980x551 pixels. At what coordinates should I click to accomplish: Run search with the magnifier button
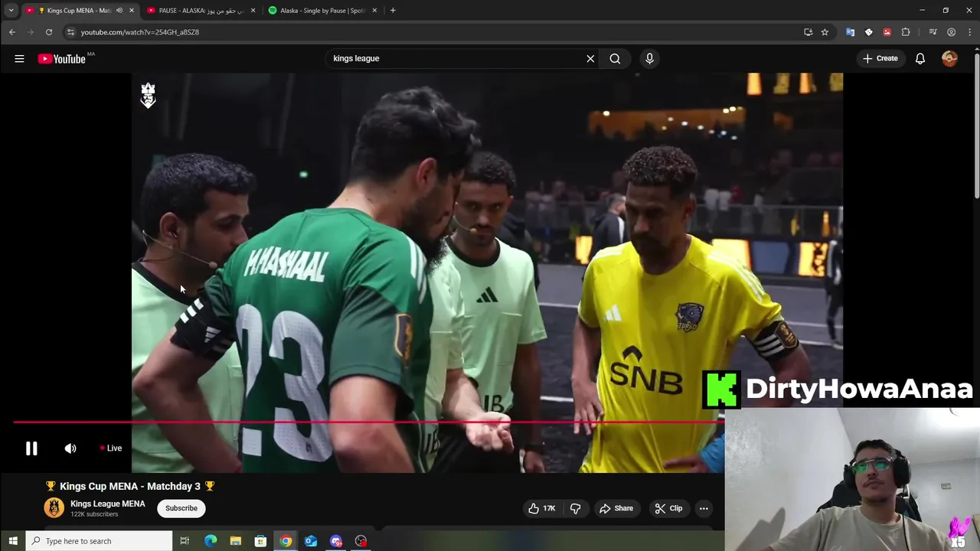point(615,58)
